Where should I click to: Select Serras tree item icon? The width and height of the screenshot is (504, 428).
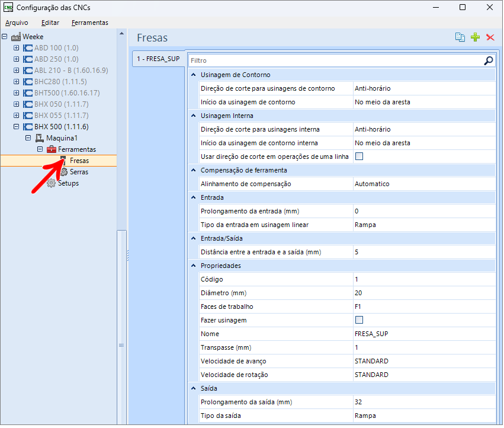click(64, 172)
